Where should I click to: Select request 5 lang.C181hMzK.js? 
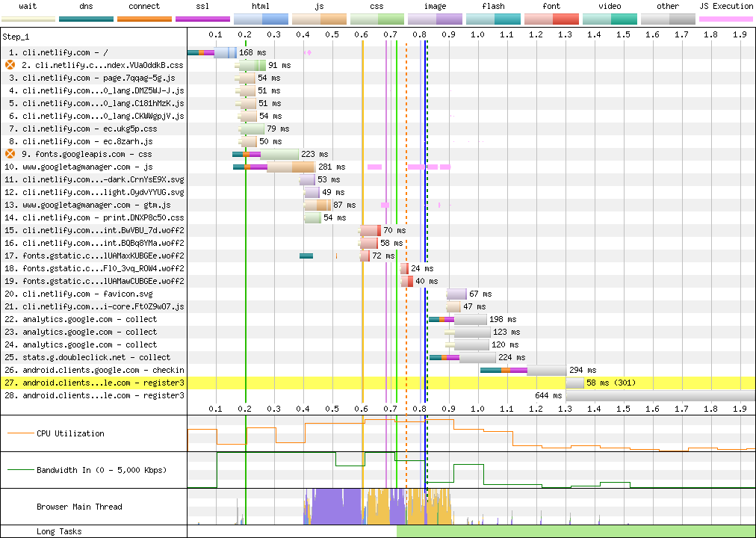click(96, 103)
